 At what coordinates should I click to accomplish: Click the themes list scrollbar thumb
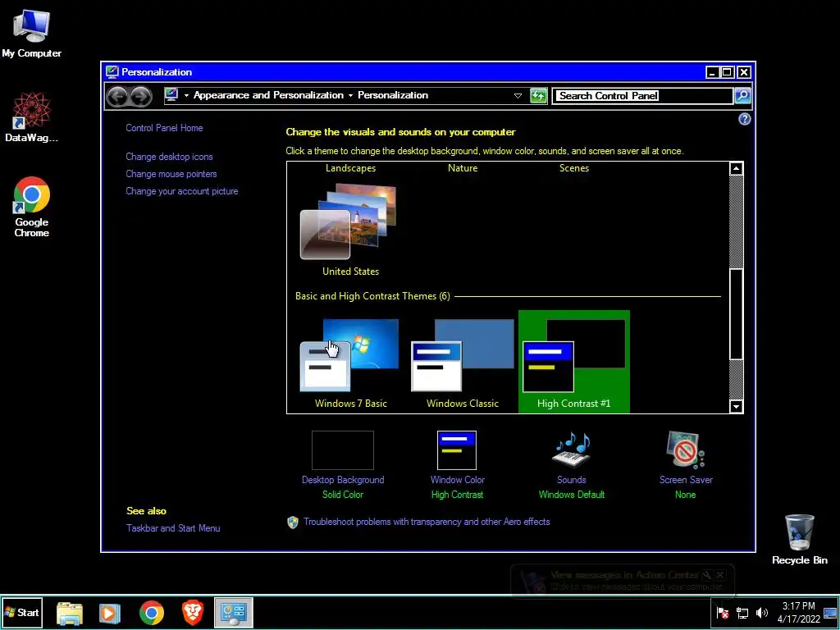[x=736, y=313]
